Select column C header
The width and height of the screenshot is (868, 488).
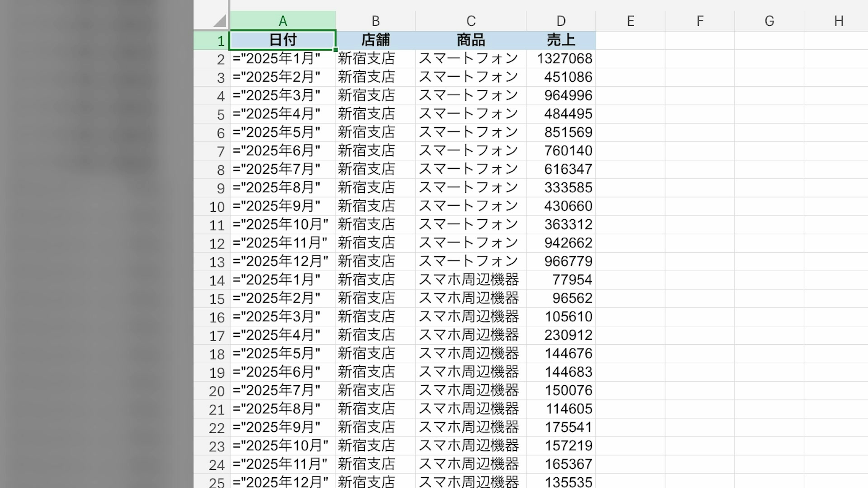tap(471, 21)
